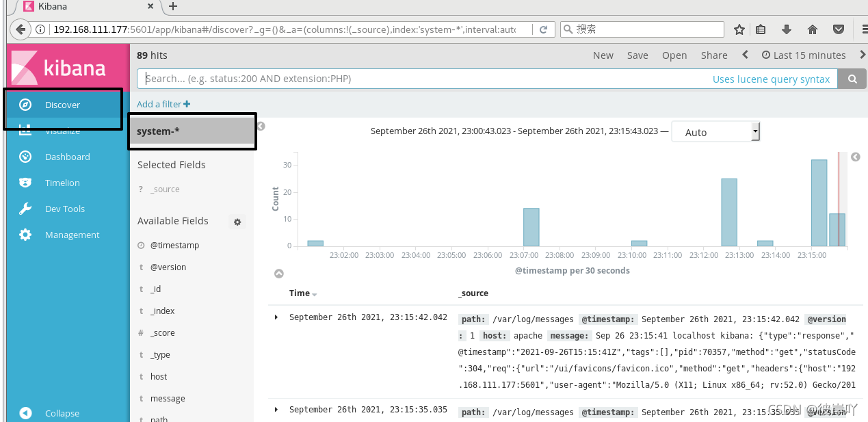Select the _type field
The width and height of the screenshot is (868, 422).
point(160,355)
